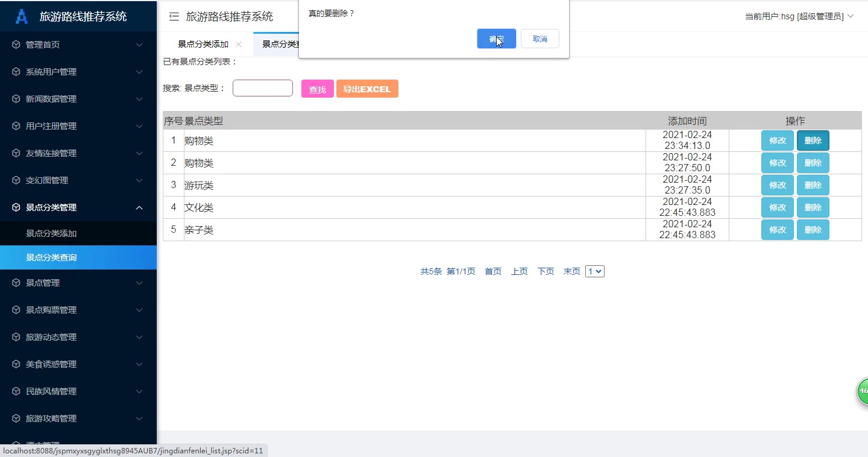This screenshot has height=457, width=868.
Task: Collapse the 景点分类管理 menu
Action: [x=78, y=207]
